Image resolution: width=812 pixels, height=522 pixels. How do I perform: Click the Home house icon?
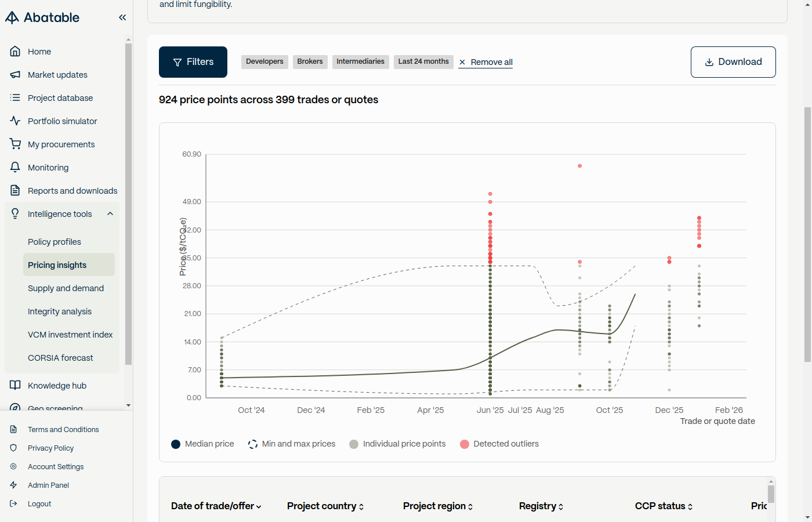click(x=16, y=52)
